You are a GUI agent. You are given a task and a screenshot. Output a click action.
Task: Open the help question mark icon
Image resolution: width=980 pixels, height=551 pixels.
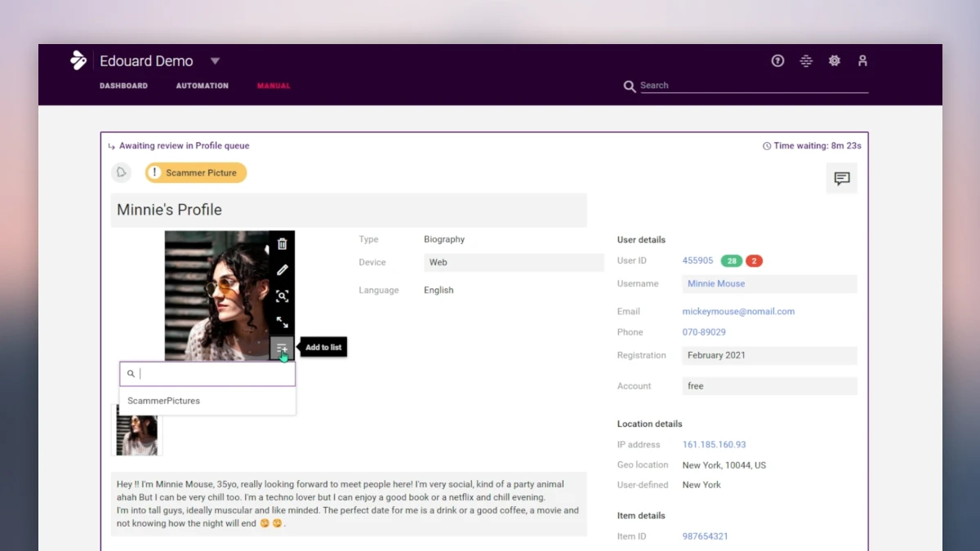[777, 60]
